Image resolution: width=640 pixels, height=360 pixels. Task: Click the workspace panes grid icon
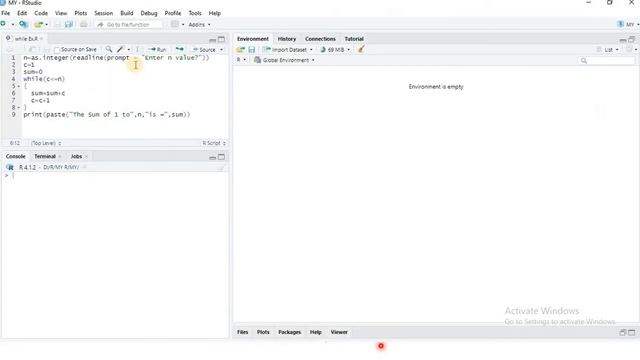point(175,24)
